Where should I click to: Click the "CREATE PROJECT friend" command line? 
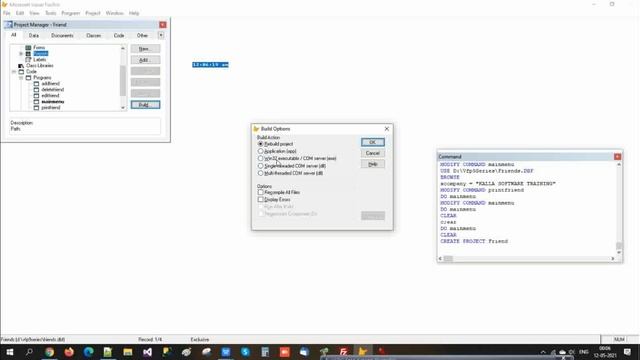(x=474, y=241)
